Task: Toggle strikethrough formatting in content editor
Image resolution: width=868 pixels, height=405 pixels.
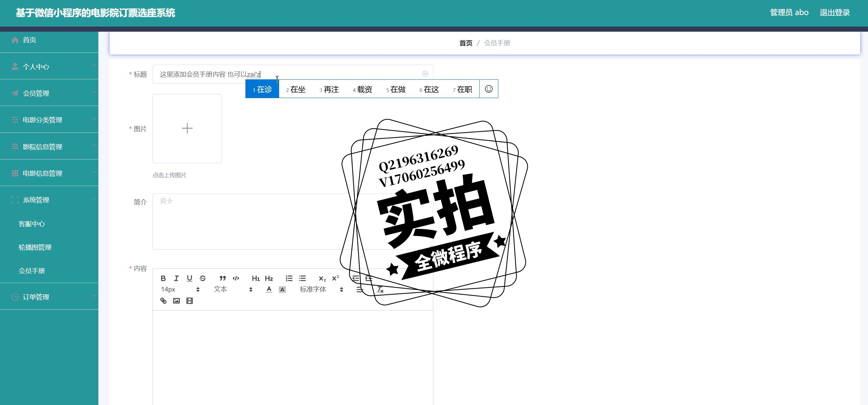Action: tap(203, 278)
